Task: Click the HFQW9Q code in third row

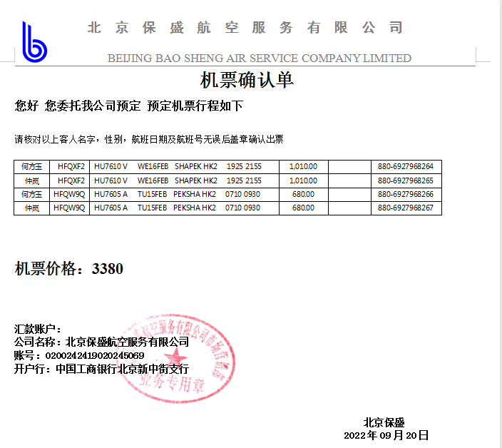Action: pos(71,194)
